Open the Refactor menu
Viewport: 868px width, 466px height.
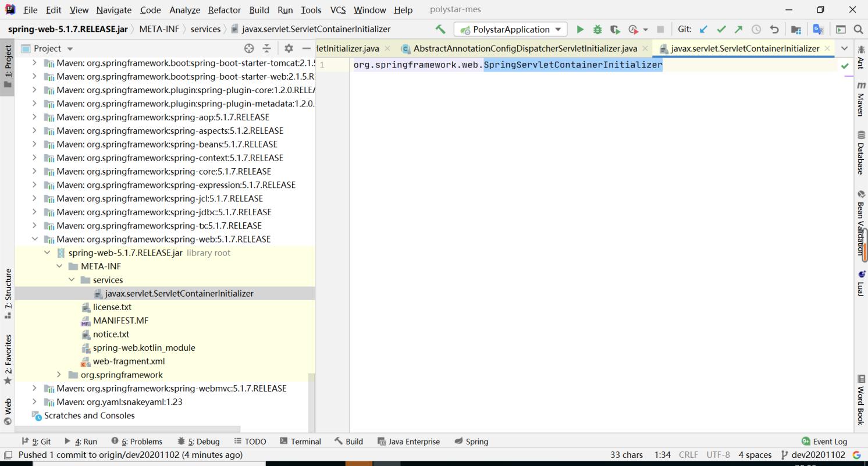225,10
